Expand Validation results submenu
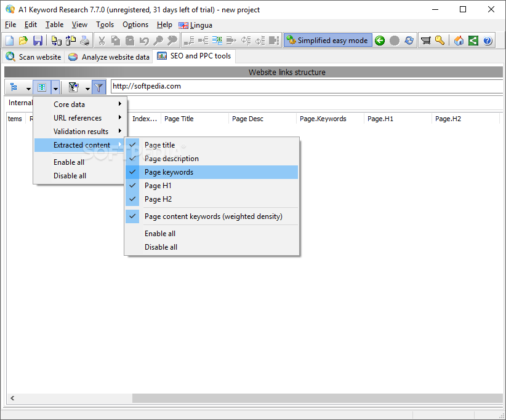Image resolution: width=506 pixels, height=420 pixels. (79, 132)
